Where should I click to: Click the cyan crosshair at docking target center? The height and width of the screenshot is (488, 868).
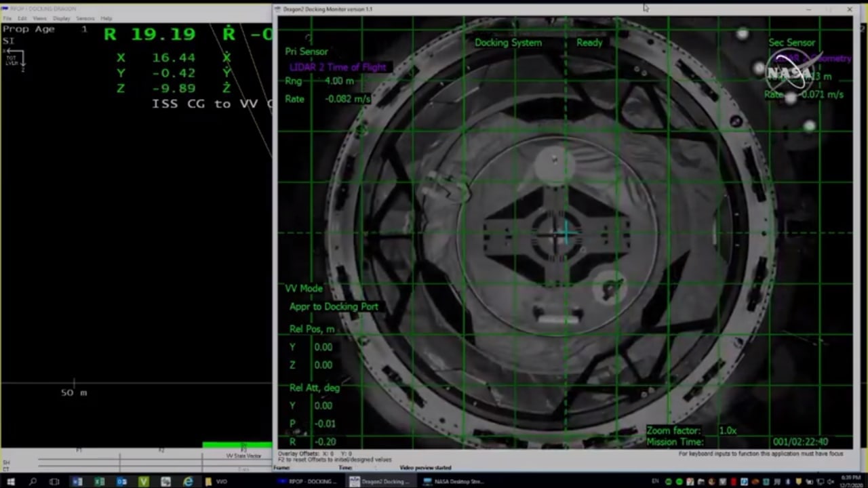(567, 233)
